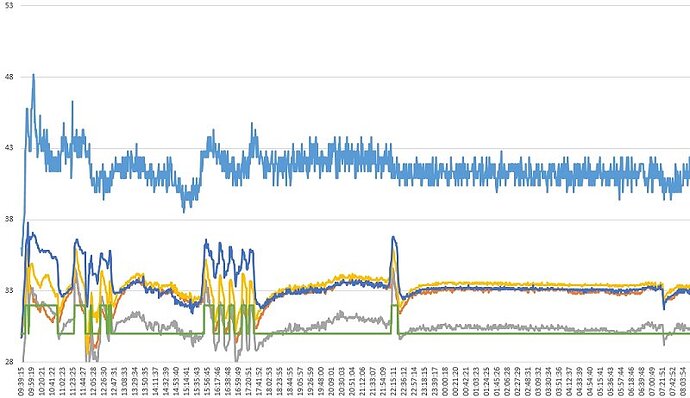Select the time label 13:29:34
The width and height of the screenshot is (690, 398).
click(x=135, y=382)
